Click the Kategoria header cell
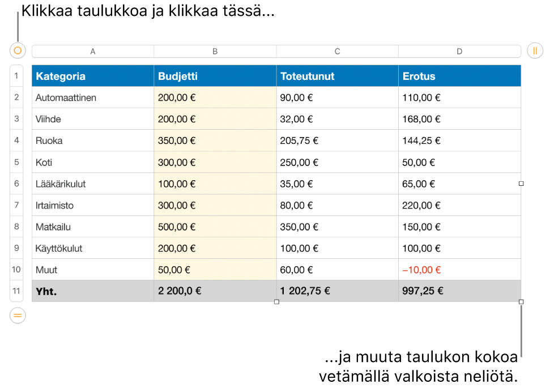 click(93, 76)
